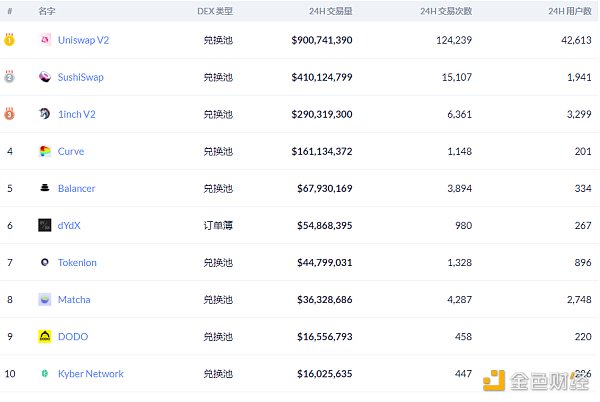Sort by 24H交易次数 column header
The image size is (600, 402).
click(x=446, y=11)
